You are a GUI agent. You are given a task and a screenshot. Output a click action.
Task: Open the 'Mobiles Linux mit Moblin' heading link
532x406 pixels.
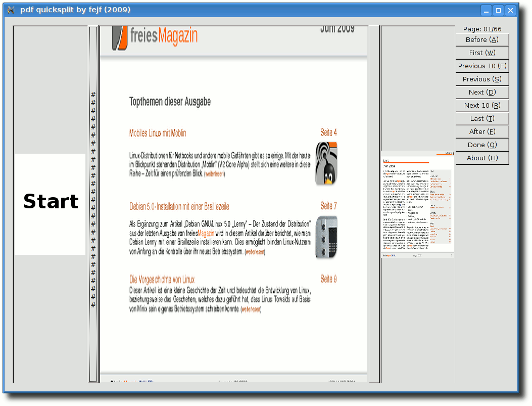[158, 133]
